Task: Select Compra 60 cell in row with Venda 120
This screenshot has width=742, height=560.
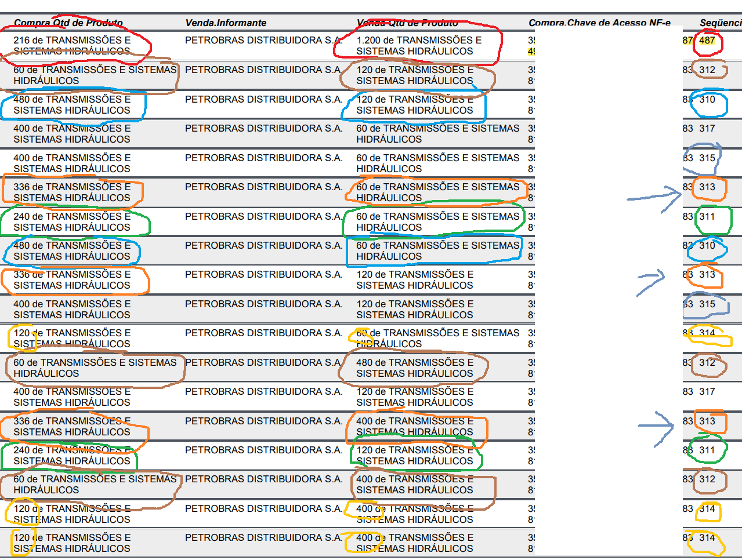Action: pos(95,75)
